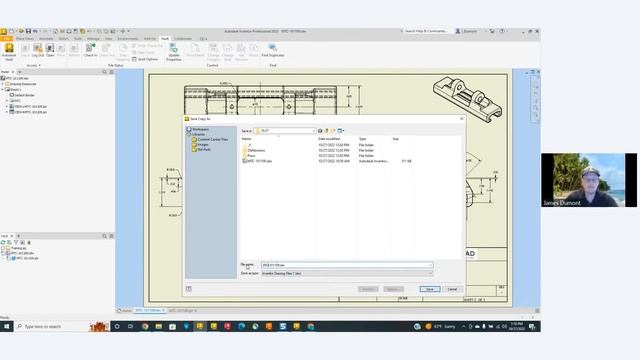Click the up one level icon in Save dialog
This screenshot has width=640, height=360.
pyautogui.click(x=327, y=131)
